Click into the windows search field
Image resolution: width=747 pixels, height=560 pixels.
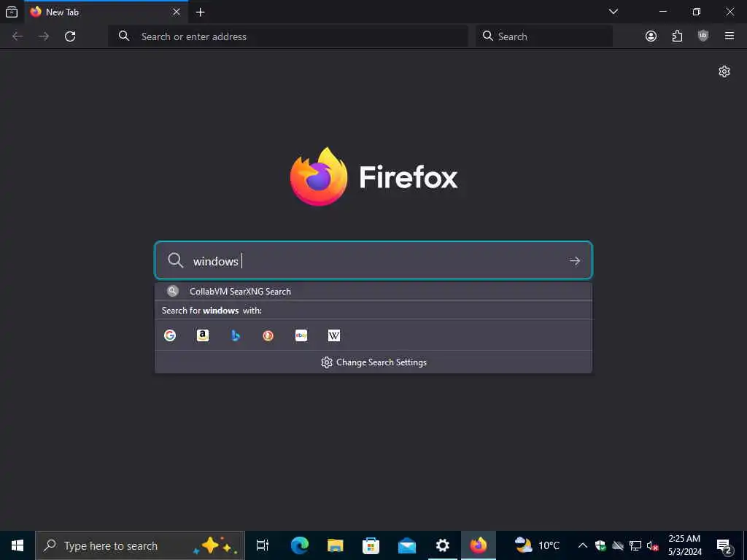pyautogui.click(x=373, y=260)
